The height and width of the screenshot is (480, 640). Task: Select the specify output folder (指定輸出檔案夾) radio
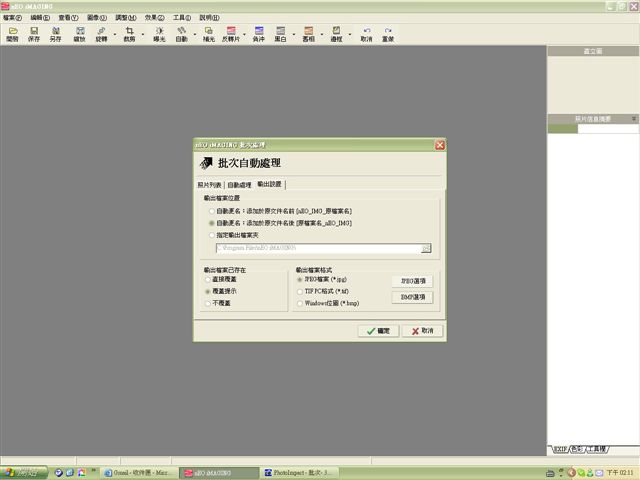[211, 235]
